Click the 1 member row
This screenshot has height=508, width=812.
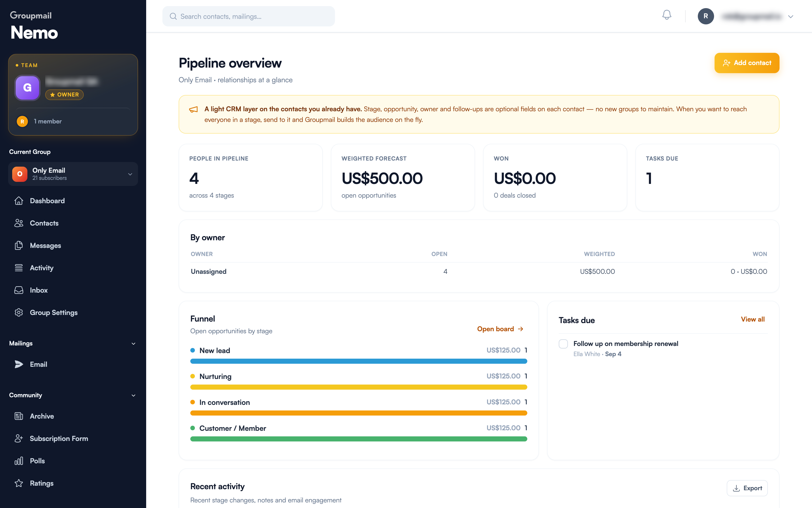point(73,121)
